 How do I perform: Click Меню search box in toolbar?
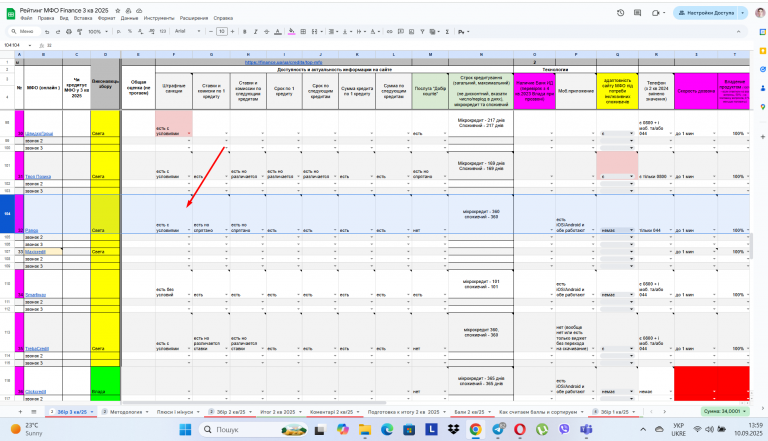point(24,31)
